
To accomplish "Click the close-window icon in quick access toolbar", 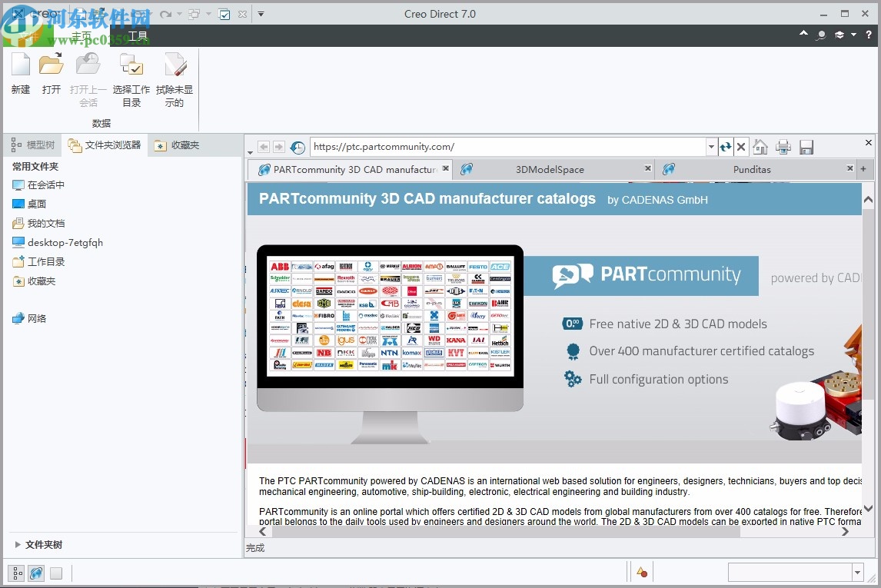I will [243, 14].
